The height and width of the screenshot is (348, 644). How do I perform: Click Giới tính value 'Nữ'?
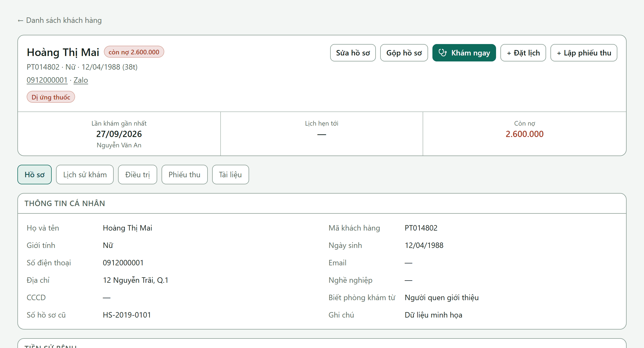[108, 245]
